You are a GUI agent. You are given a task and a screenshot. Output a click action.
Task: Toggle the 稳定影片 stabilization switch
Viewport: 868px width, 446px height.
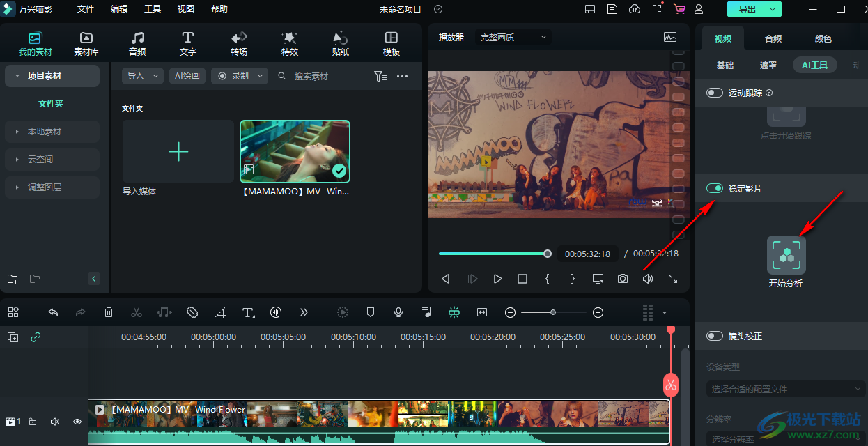714,188
